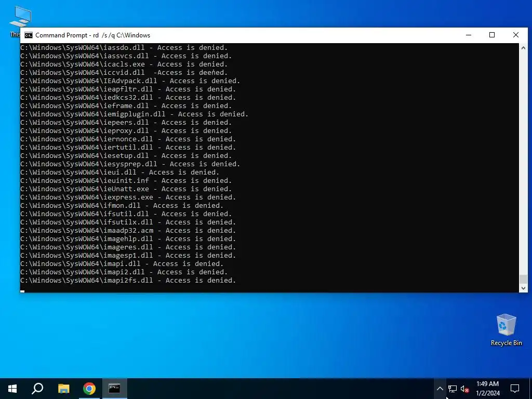Image resolution: width=532 pixels, height=399 pixels.
Task: Open Google Chrome from taskbar
Action: click(x=89, y=389)
